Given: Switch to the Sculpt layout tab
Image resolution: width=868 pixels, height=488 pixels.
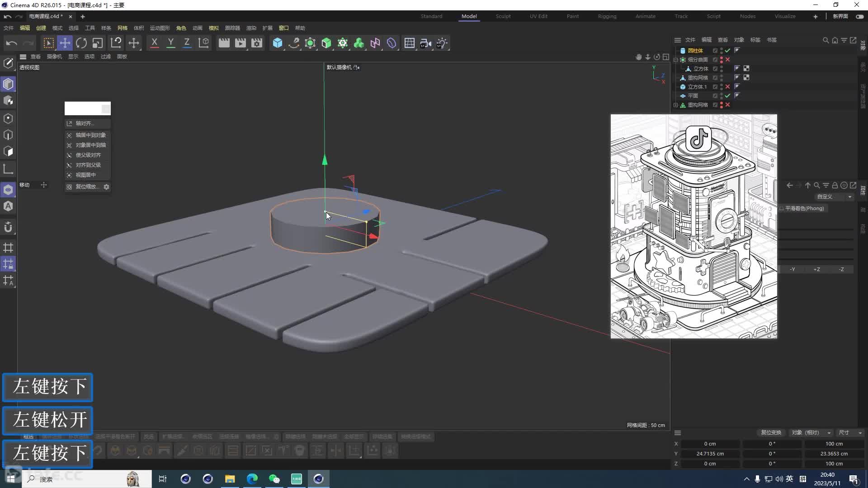Looking at the screenshot, I should click(503, 16).
